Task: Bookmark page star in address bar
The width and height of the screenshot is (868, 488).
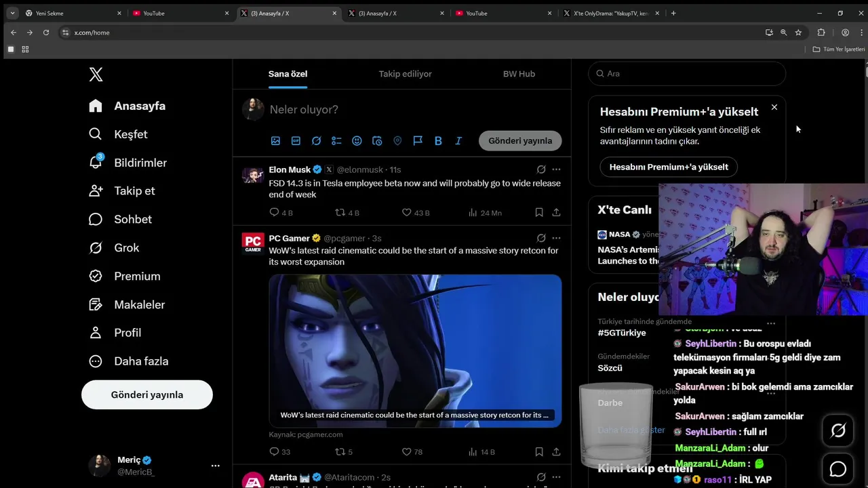Action: [798, 33]
